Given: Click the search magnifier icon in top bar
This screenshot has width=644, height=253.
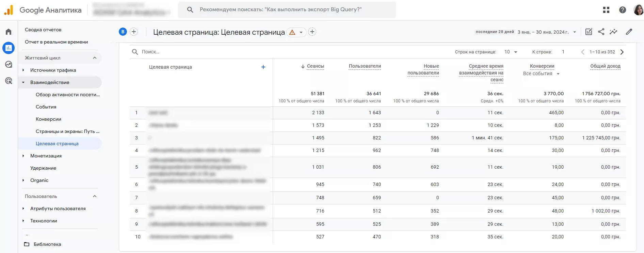Looking at the screenshot, I should (190, 10).
